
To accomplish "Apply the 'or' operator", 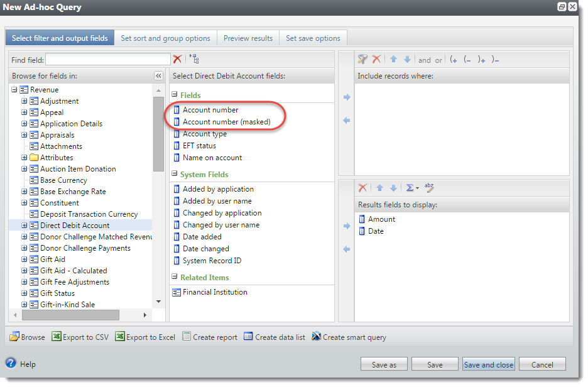I will [438, 60].
